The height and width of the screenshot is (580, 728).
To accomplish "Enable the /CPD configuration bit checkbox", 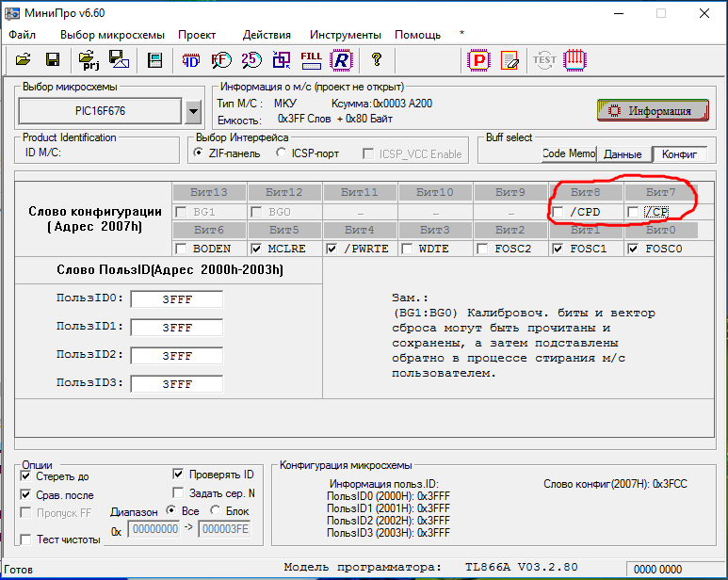I will pyautogui.click(x=560, y=212).
